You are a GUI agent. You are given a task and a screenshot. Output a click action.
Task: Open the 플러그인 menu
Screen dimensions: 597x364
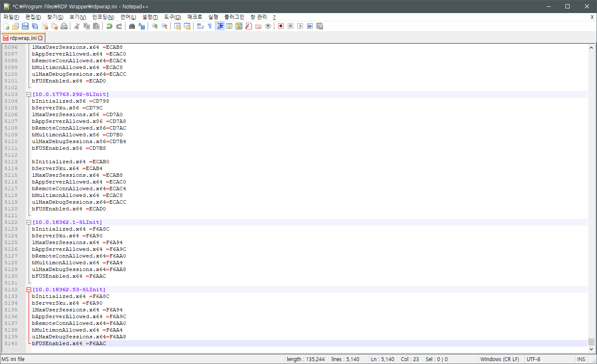[x=234, y=17]
